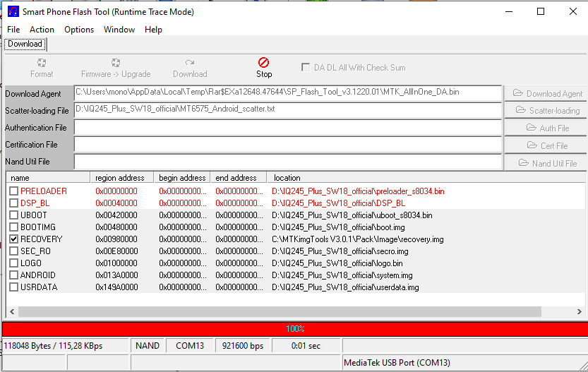Click the NAND status bar entry

[148, 346]
